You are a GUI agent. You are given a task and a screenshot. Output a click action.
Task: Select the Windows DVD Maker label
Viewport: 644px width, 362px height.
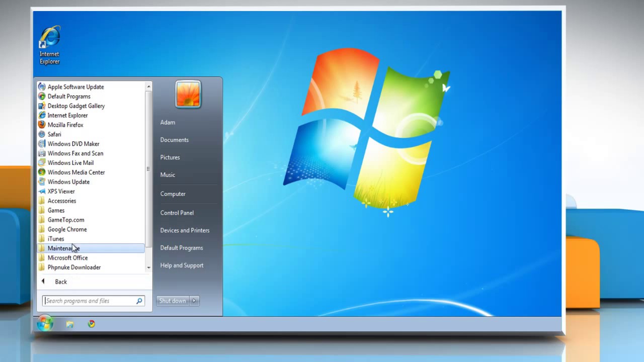point(73,144)
